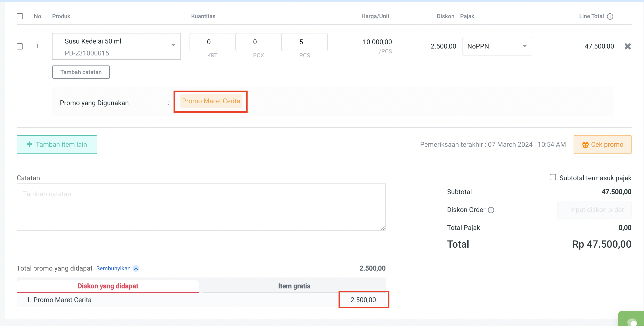Click the gift icon on Cek promo

[585, 145]
